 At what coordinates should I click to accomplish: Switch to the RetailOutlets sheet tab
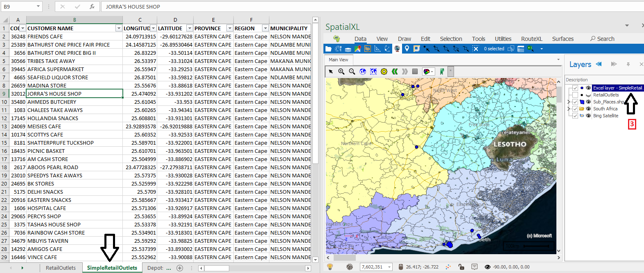61,268
